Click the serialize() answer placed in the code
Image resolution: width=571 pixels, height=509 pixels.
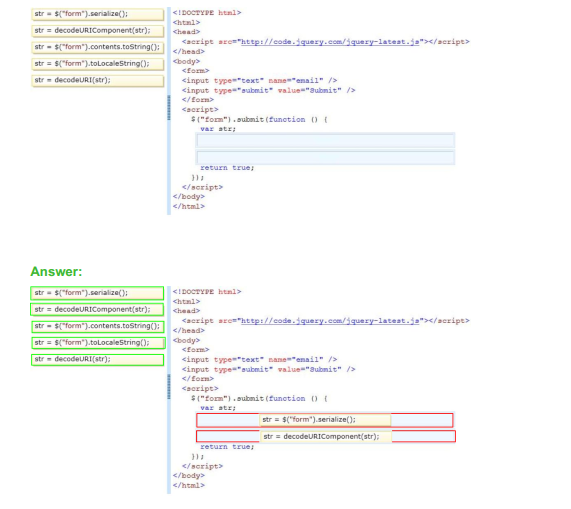click(325, 420)
